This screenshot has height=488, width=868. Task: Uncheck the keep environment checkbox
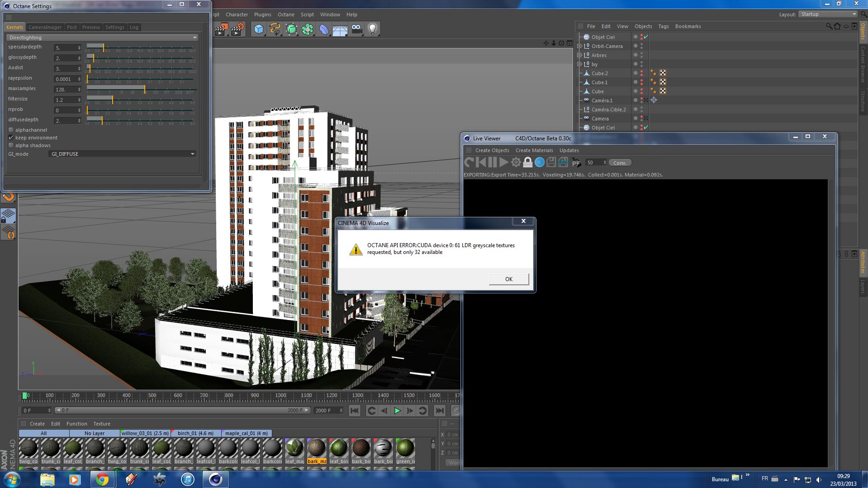point(11,138)
